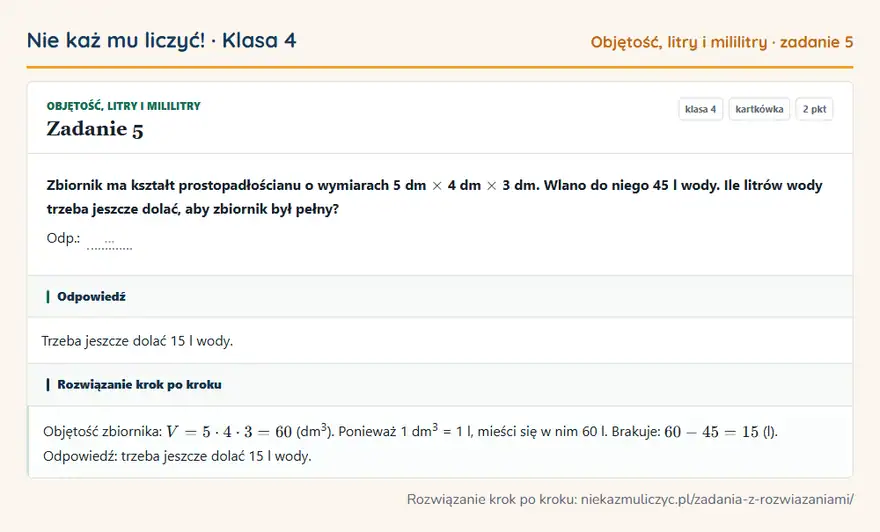Select the 'klasa 4' tag
This screenshot has height=532, width=880.
(x=700, y=109)
